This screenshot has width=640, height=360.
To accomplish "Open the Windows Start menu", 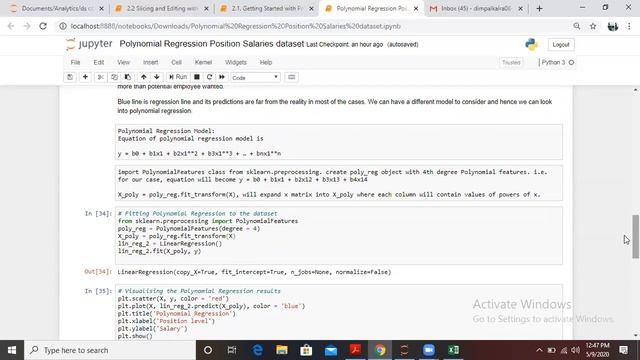I will (x=12, y=350).
